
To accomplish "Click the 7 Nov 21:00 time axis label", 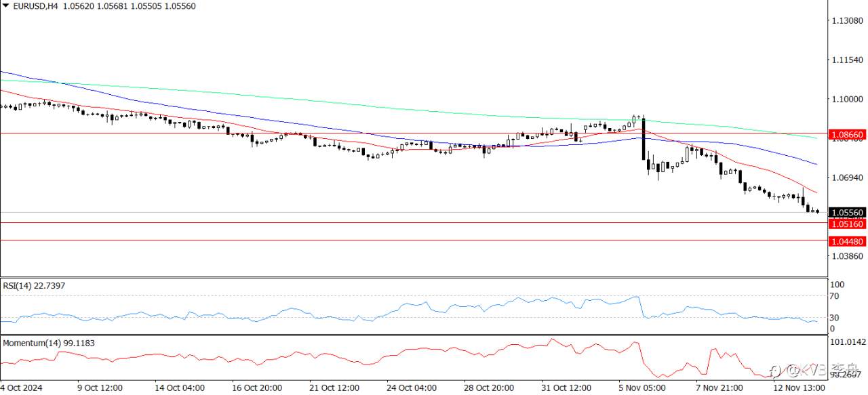I will click(721, 388).
